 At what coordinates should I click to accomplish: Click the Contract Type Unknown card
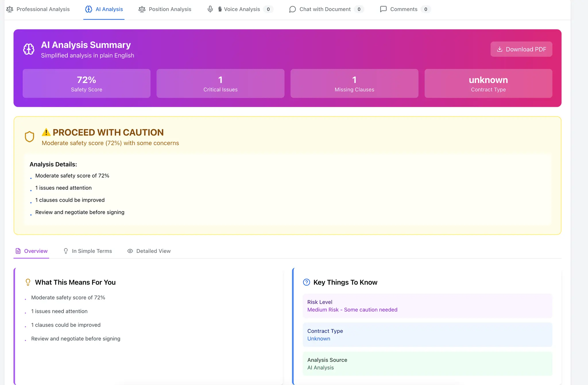pos(427,335)
